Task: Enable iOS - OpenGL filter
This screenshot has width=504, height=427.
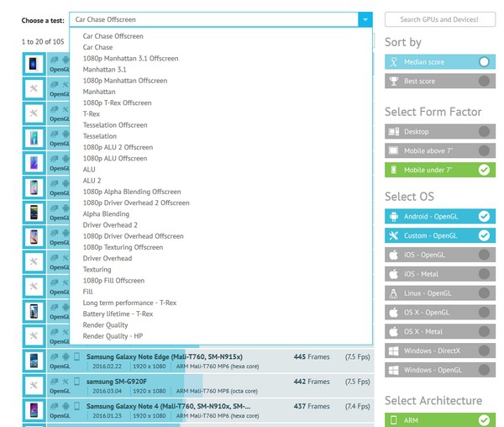Action: click(x=439, y=255)
